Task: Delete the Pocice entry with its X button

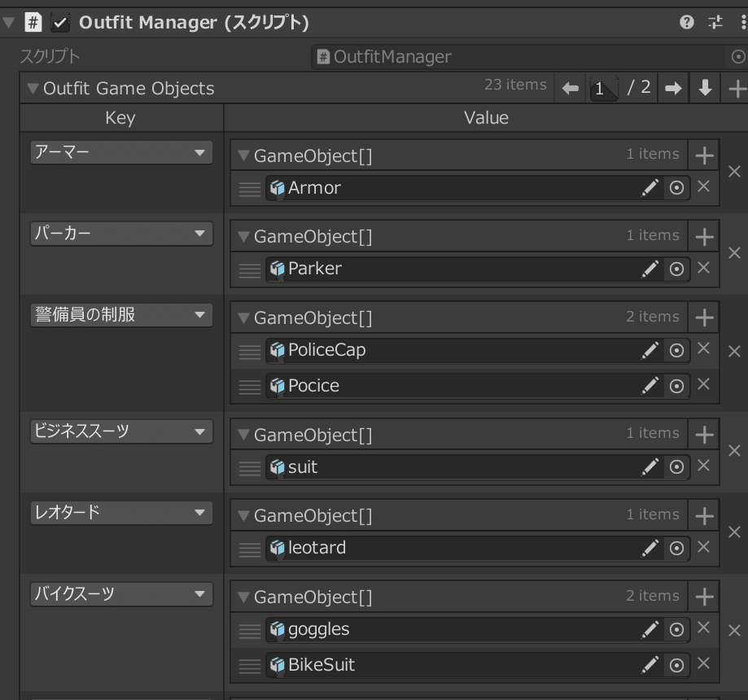Action: (x=704, y=386)
